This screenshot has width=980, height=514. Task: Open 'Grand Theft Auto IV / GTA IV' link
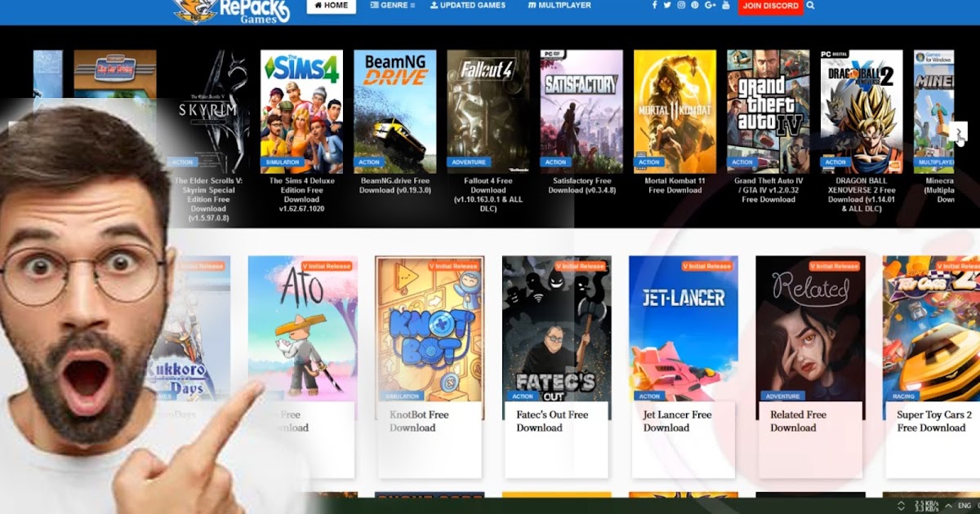768,190
